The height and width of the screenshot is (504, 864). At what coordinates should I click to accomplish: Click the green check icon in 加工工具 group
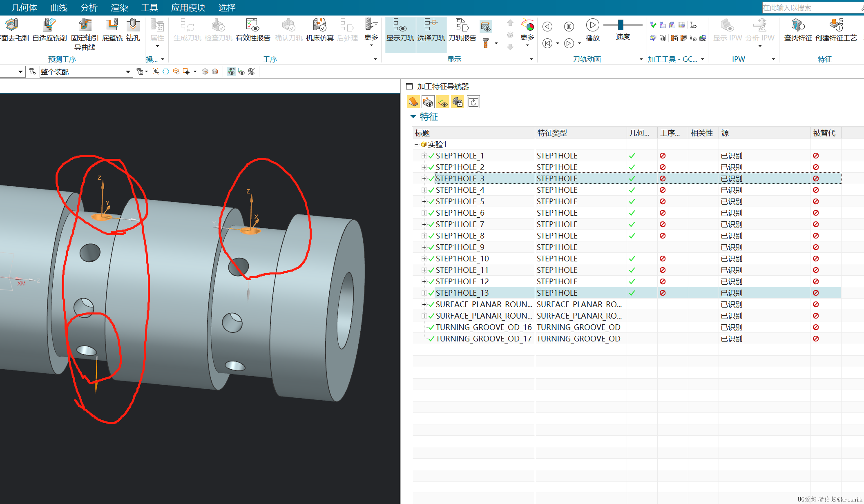(653, 25)
